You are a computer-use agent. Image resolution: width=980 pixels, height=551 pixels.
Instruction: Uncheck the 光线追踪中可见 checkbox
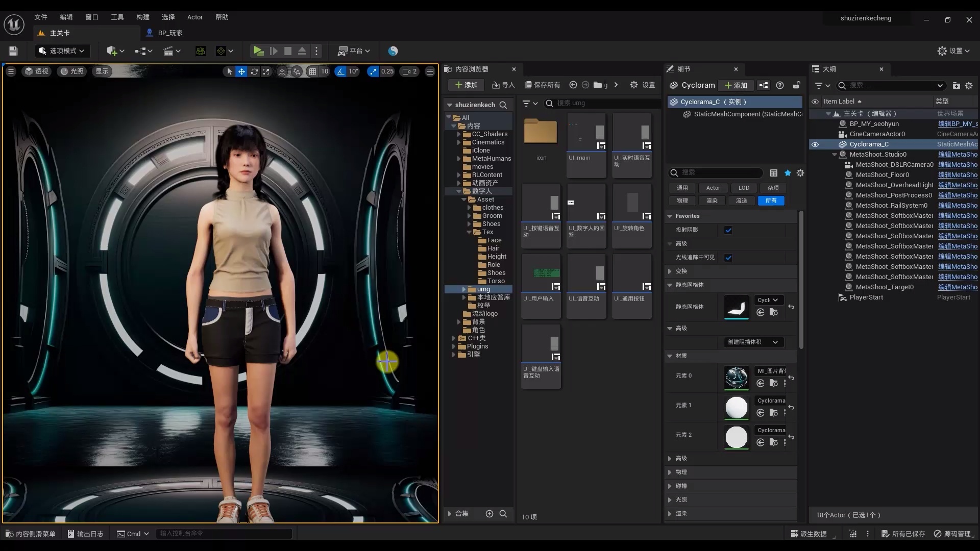[x=728, y=258]
